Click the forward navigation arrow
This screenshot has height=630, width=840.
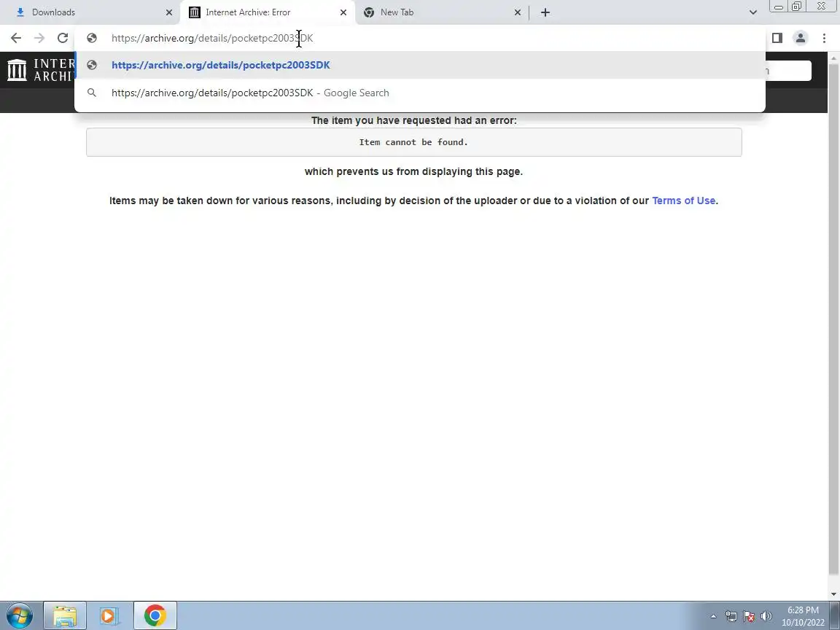pyautogui.click(x=39, y=38)
